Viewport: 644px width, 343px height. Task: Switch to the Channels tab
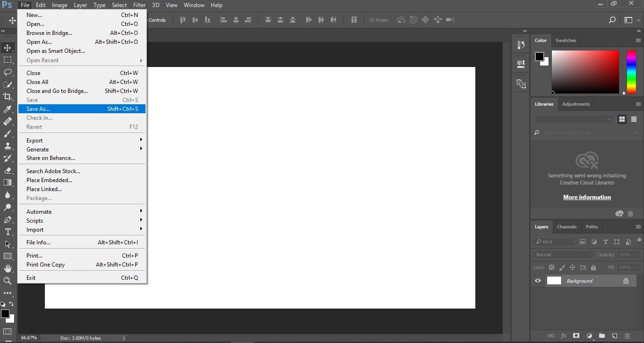point(567,226)
